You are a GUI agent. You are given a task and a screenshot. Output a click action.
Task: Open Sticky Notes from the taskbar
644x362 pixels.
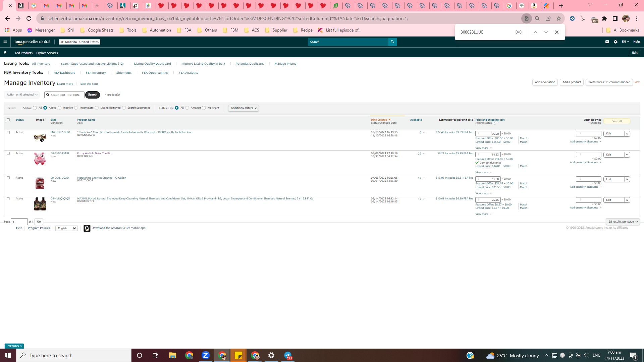click(238, 355)
